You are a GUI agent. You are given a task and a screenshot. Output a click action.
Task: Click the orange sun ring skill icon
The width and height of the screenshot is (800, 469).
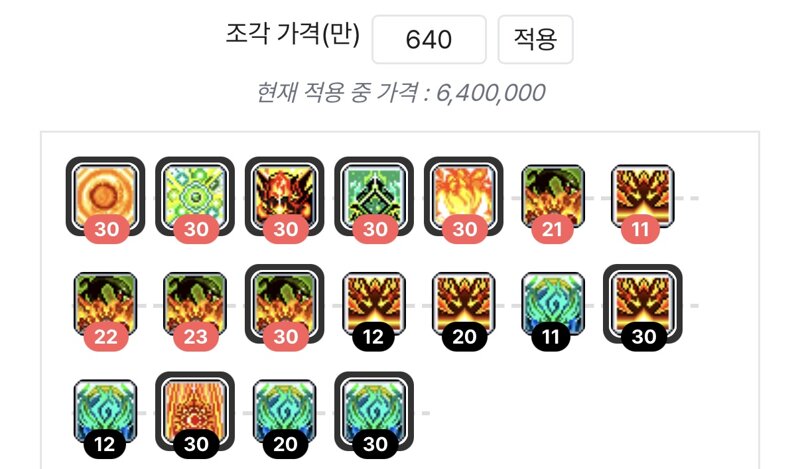[x=105, y=196]
